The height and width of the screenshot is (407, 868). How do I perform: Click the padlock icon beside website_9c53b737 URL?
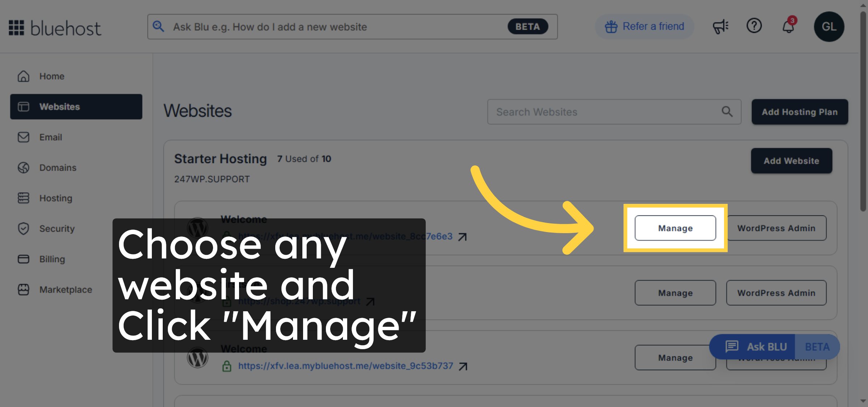click(x=227, y=366)
